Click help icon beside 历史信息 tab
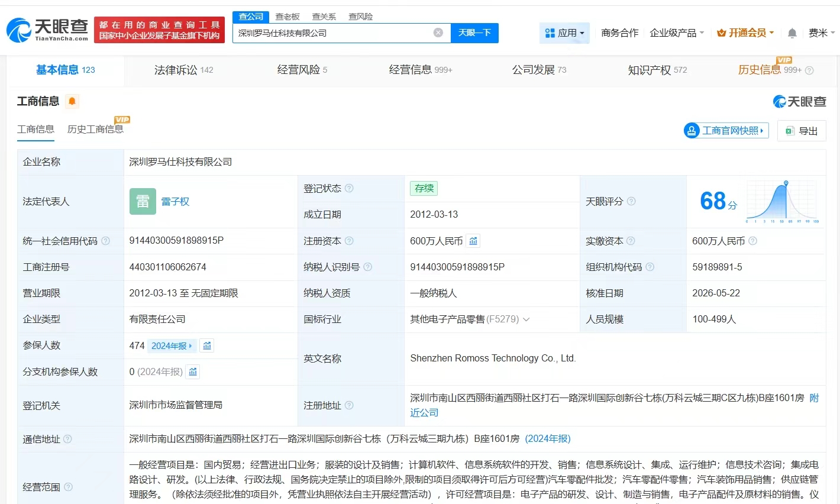This screenshot has height=504, width=840. coord(809,70)
